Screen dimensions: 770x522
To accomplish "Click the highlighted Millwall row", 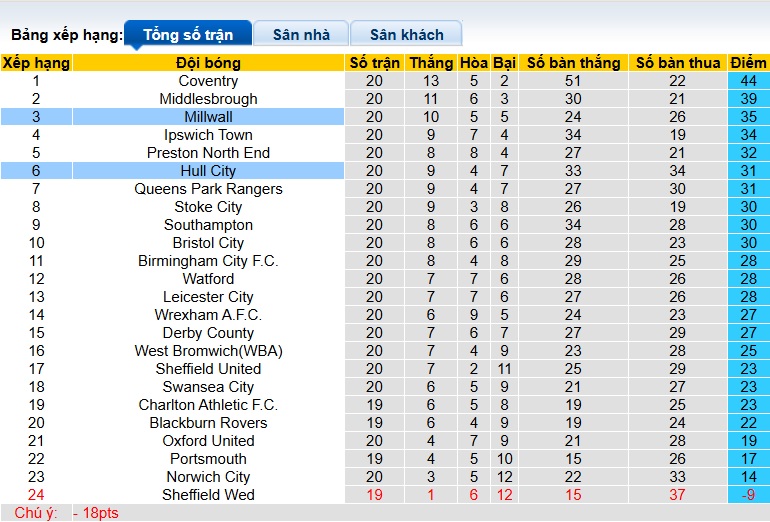I will point(208,117).
